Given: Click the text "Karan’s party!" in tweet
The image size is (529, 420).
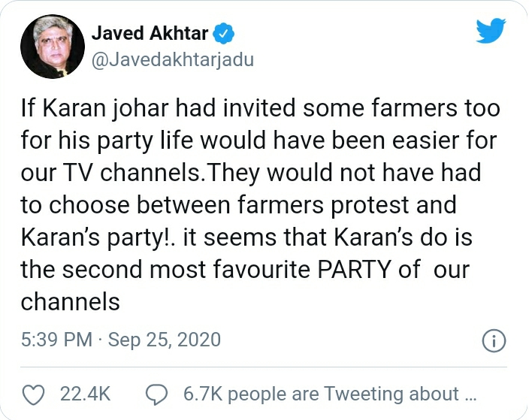Looking at the screenshot, I should (x=98, y=238).
